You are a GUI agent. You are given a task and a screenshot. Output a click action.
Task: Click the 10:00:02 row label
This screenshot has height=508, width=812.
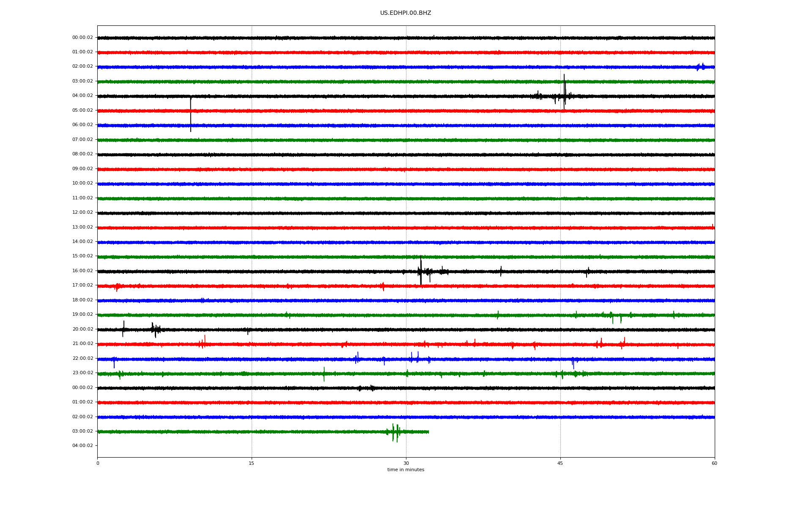[82, 183]
